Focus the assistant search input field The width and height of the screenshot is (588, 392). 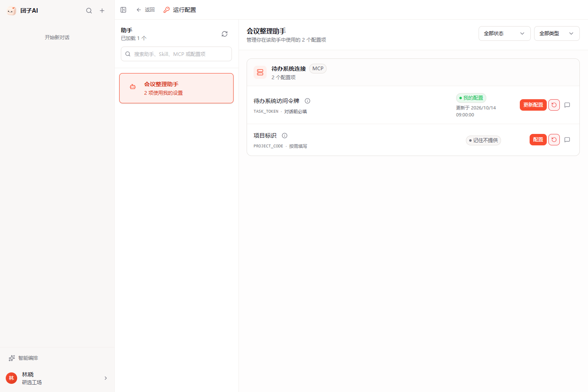[x=176, y=54]
